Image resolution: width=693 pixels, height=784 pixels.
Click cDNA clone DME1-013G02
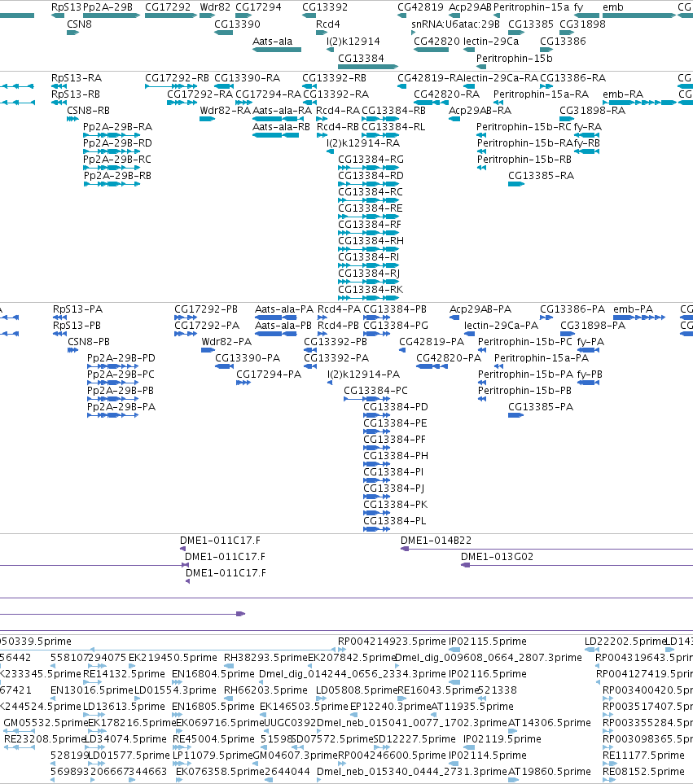point(497,557)
